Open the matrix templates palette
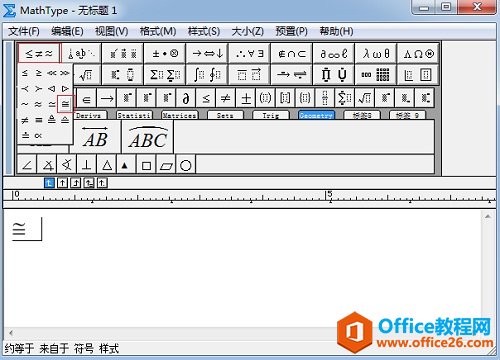The width and height of the screenshot is (500, 360). [376, 75]
